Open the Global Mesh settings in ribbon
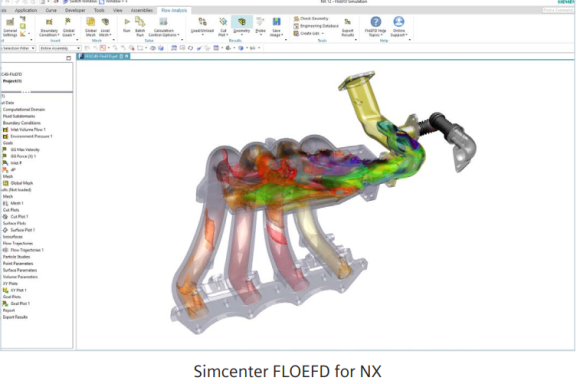 pos(91,27)
